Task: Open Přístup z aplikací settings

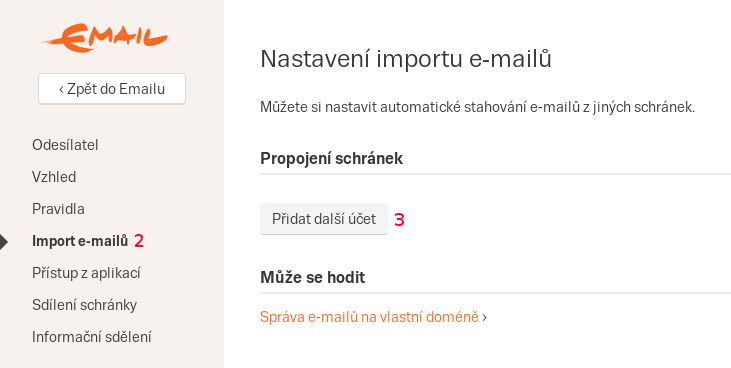Action: click(86, 273)
